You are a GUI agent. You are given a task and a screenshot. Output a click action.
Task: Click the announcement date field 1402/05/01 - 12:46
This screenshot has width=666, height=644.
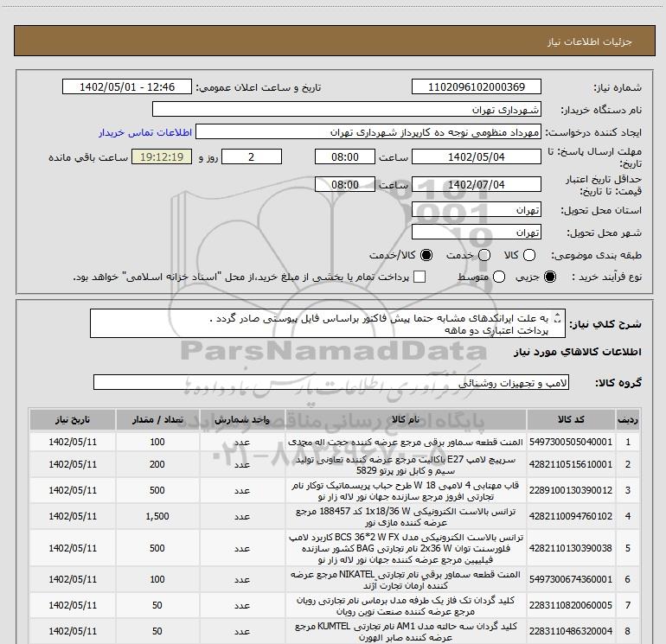point(127,86)
